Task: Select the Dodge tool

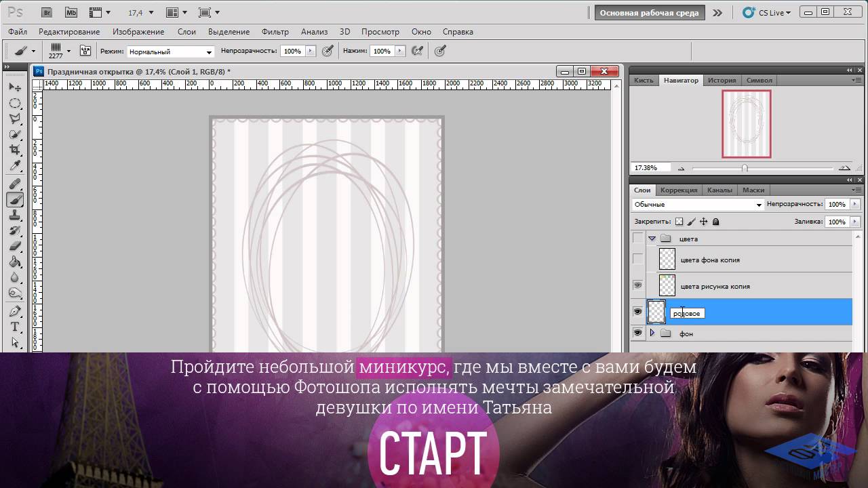Action: [15, 293]
